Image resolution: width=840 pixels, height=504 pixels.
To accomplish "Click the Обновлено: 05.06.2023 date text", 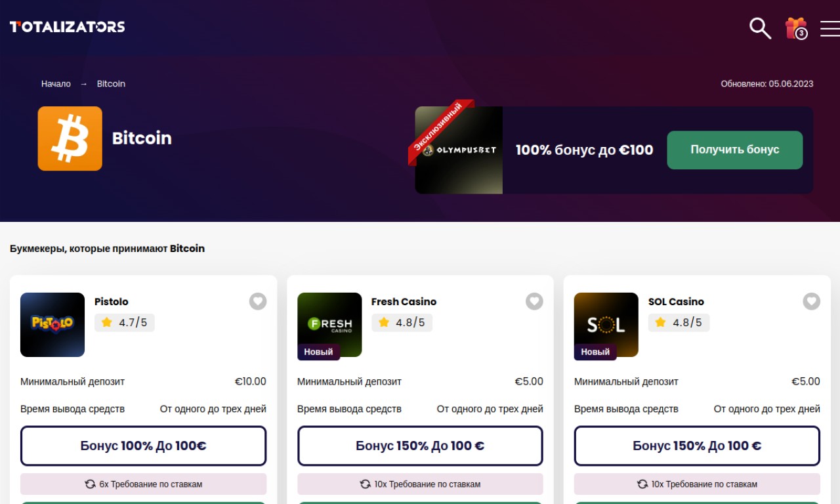I will (767, 84).
